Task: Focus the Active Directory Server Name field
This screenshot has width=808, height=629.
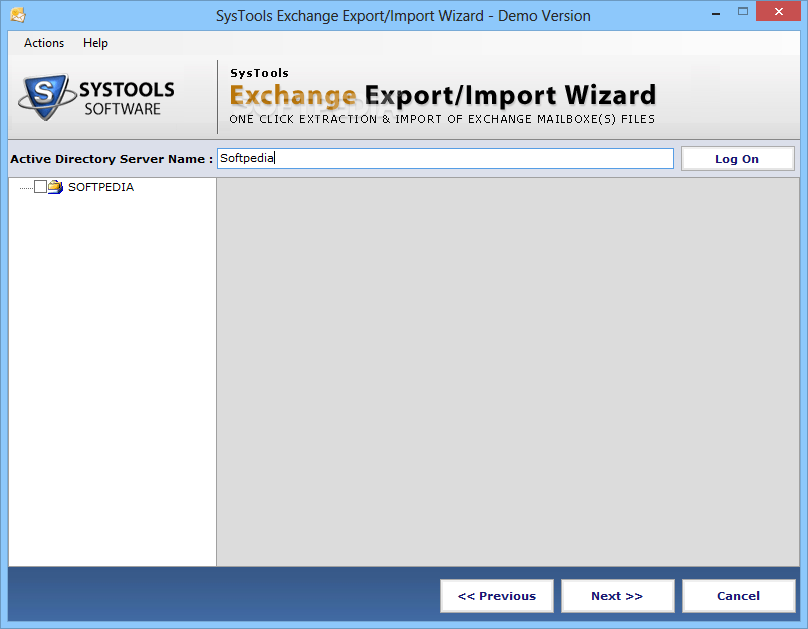Action: 445,159
